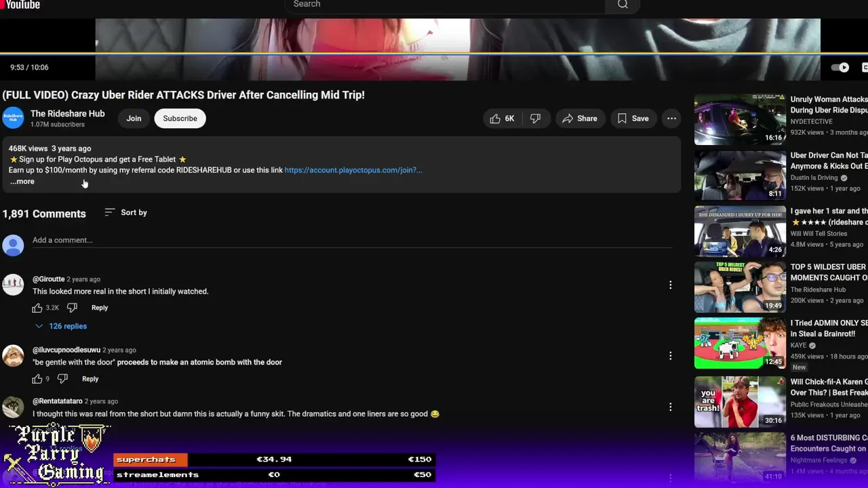868x488 pixels.
Task: Open The Rideshare Hub channel name link
Action: point(67,114)
